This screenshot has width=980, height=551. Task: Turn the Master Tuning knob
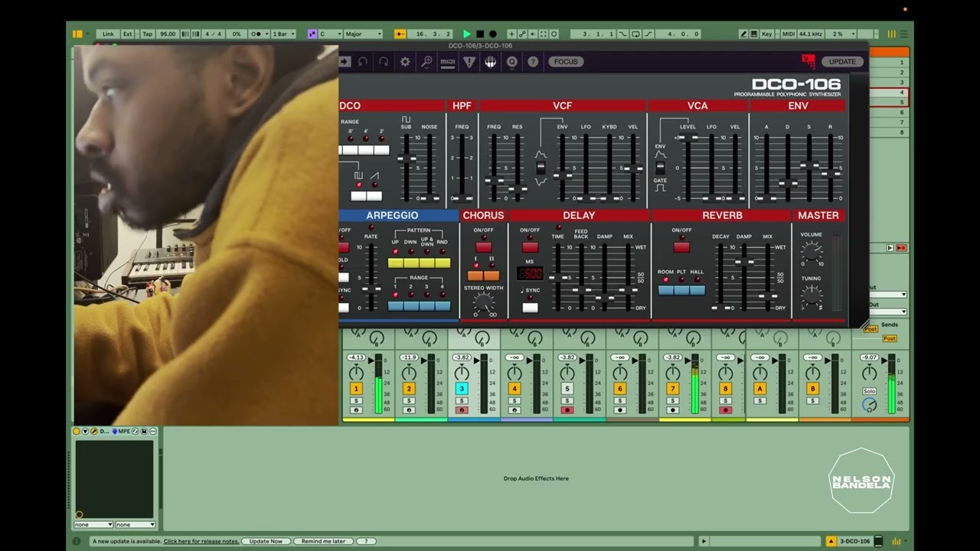click(812, 294)
